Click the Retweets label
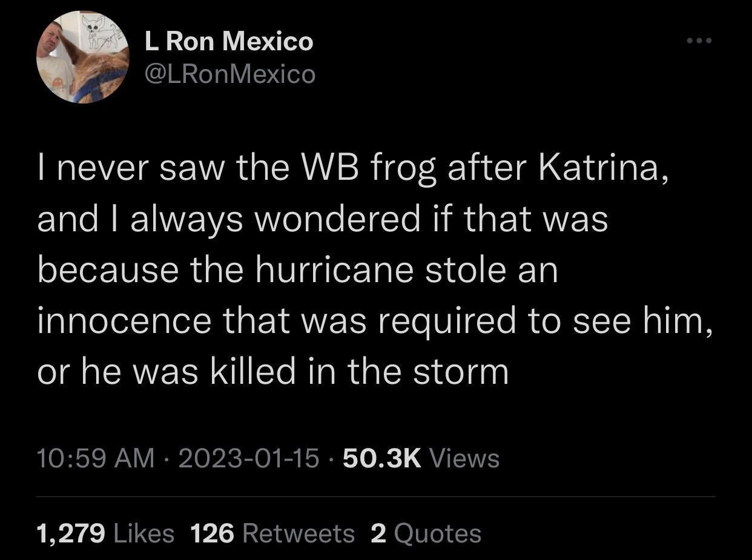752x560 pixels. click(x=299, y=533)
